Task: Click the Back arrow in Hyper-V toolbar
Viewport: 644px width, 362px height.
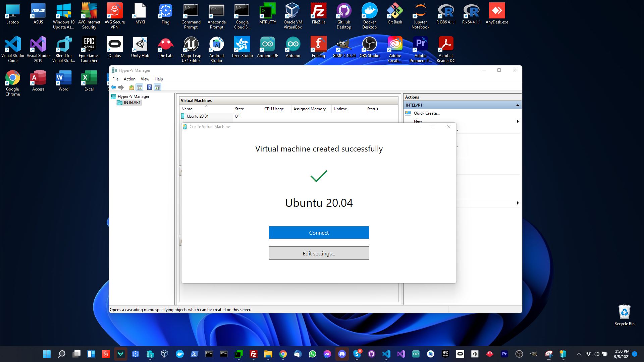Action: click(113, 87)
